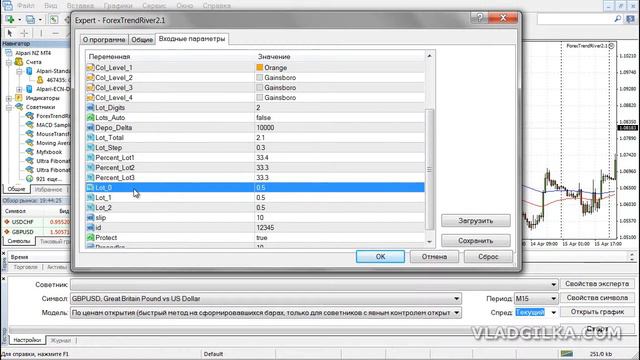Collapse the Счета tree node in Navigator
The height and width of the screenshot is (360, 640).
click(x=9, y=62)
